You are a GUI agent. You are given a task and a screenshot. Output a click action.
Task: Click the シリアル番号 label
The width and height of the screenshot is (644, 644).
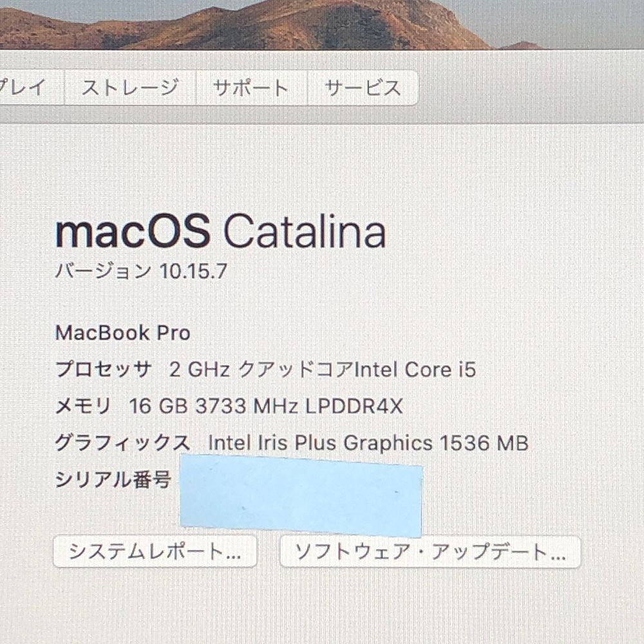pyautogui.click(x=113, y=479)
